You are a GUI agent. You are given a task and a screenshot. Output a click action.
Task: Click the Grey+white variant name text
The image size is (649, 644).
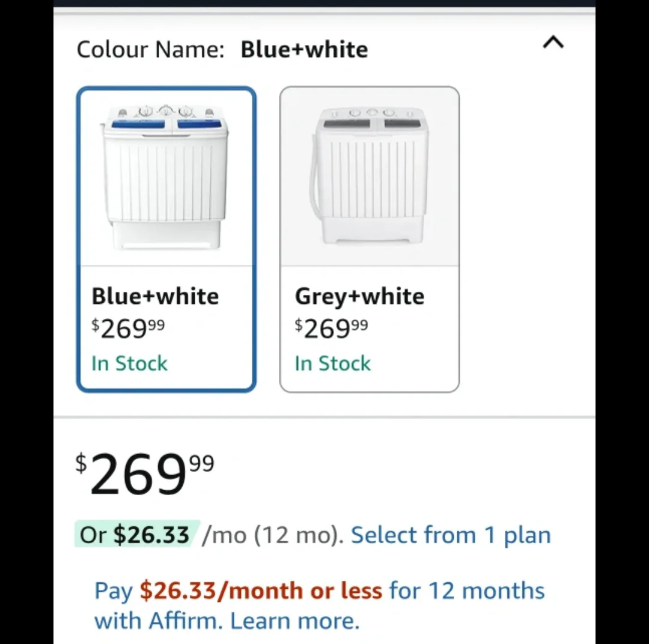(x=359, y=296)
